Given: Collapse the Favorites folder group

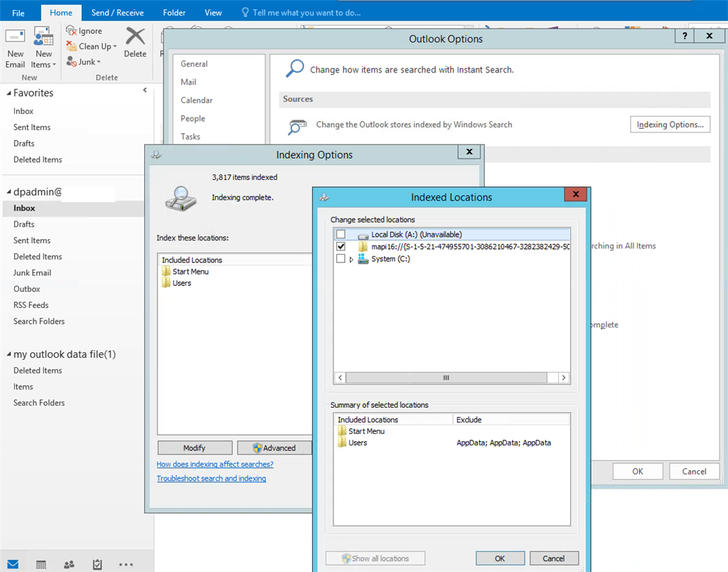Looking at the screenshot, I should click(9, 93).
